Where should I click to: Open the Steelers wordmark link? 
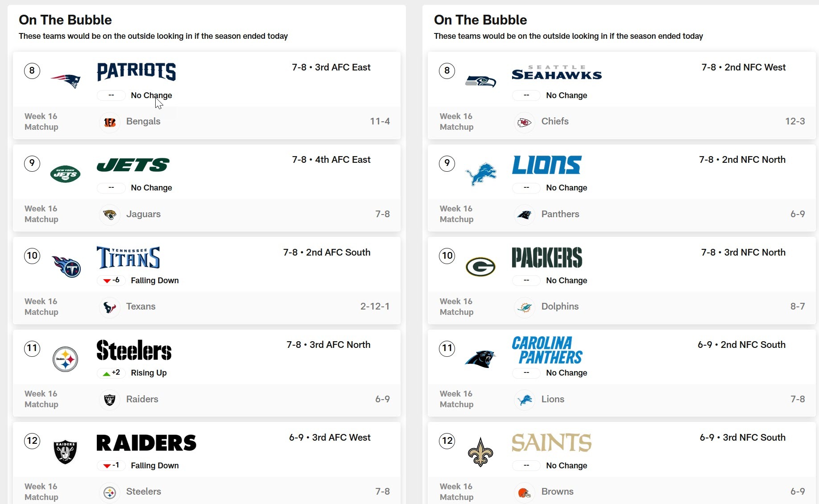(134, 350)
